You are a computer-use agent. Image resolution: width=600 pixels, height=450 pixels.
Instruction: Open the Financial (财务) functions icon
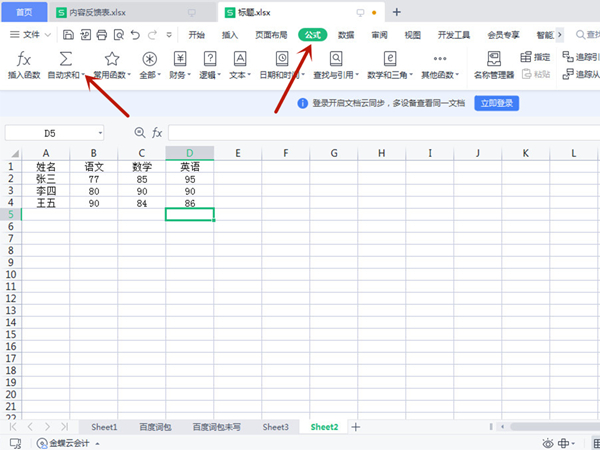coord(180,59)
